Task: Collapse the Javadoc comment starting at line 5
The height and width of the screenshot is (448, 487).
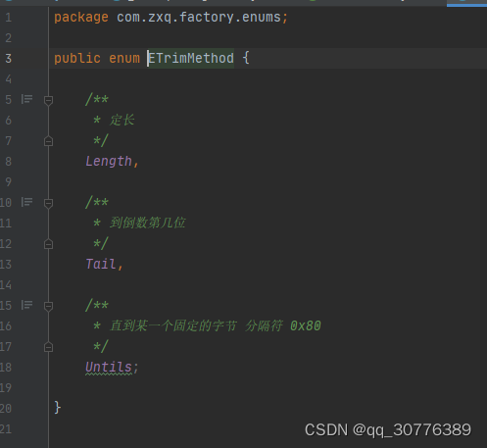Action: pyautogui.click(x=48, y=100)
